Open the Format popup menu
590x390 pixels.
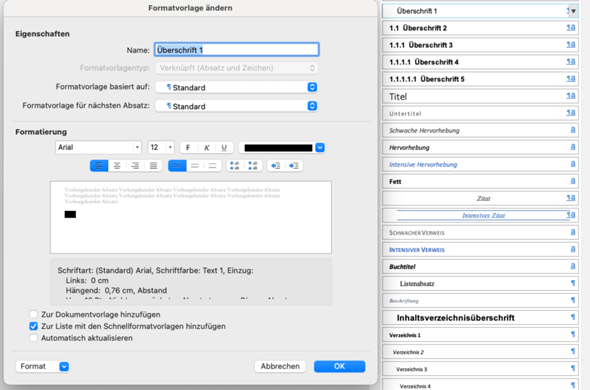(x=43, y=366)
